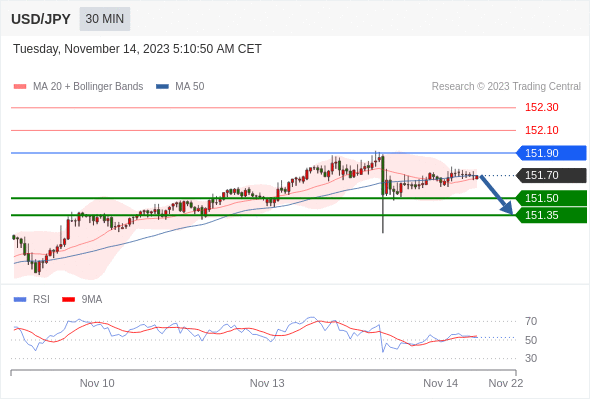The image size is (590, 400).
Task: Click the RSI 70 level label
Action: click(x=531, y=321)
